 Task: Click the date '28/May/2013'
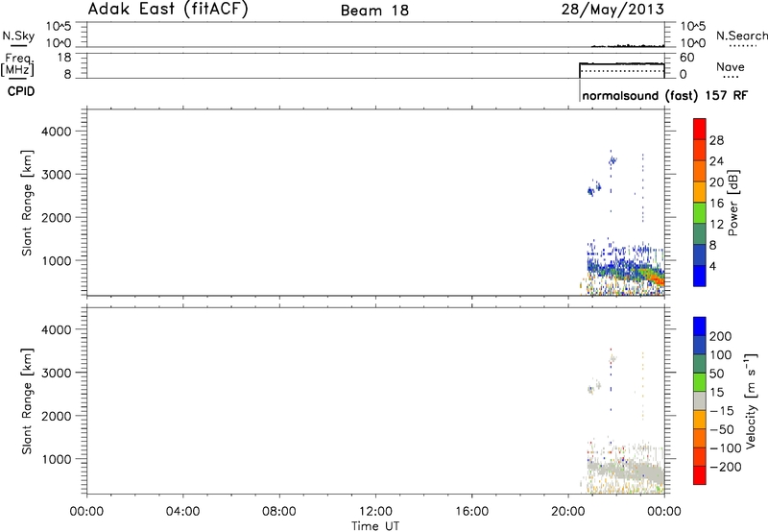pos(612,9)
